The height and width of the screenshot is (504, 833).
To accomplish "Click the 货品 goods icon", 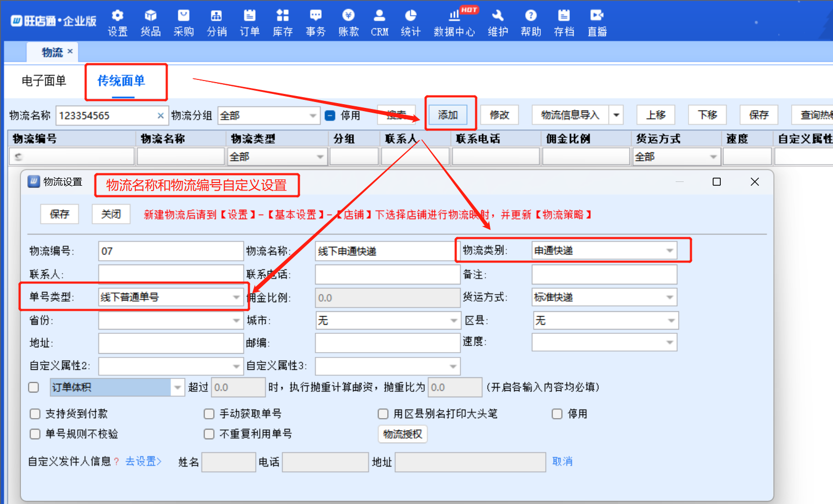I will pyautogui.click(x=150, y=23).
